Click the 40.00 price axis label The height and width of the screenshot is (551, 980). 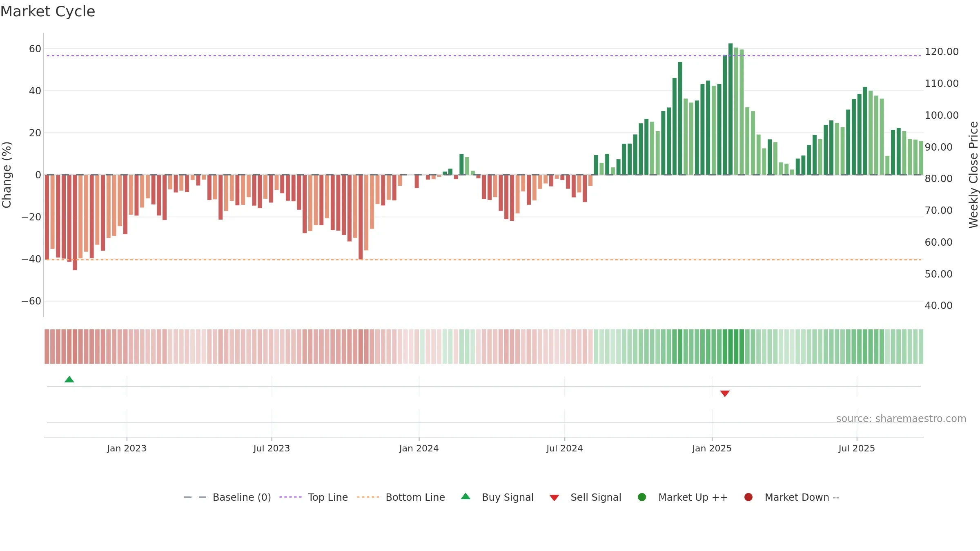938,306
